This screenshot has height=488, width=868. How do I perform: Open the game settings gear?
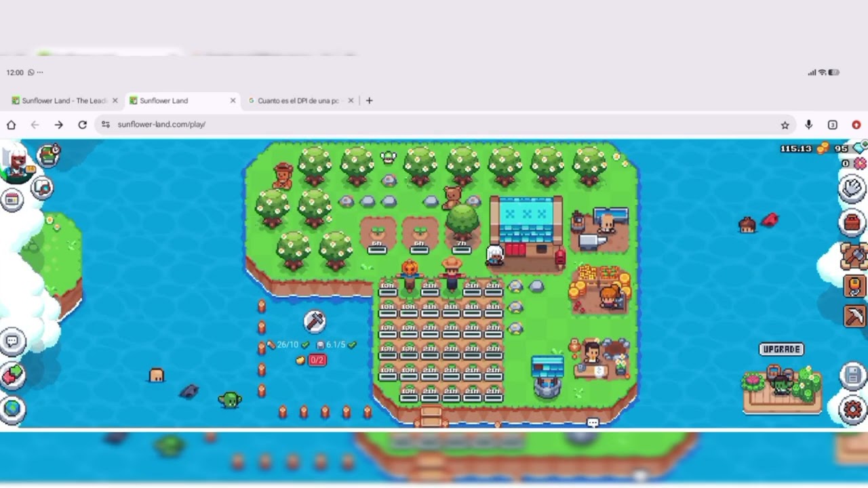852,409
